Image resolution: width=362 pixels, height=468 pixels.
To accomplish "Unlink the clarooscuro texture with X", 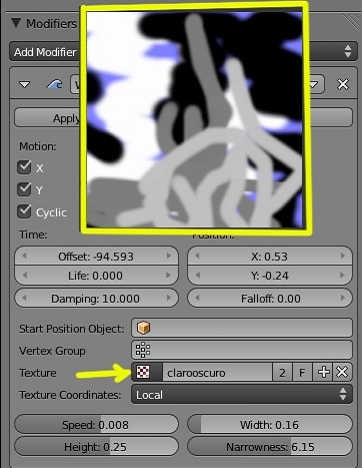I will 342,372.
